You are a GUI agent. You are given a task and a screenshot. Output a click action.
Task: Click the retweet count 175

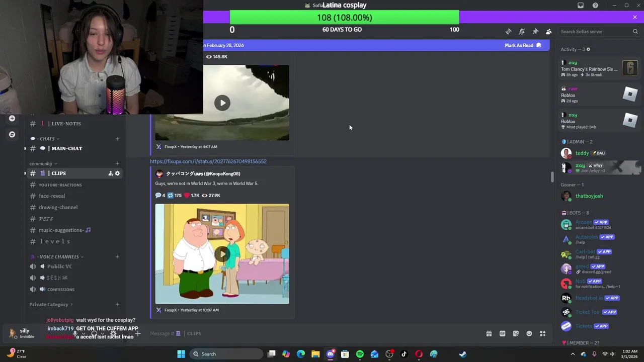pos(175,195)
